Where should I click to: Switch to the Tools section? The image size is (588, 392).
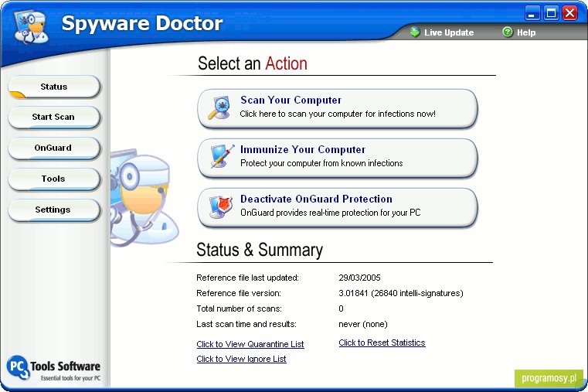[x=54, y=179]
